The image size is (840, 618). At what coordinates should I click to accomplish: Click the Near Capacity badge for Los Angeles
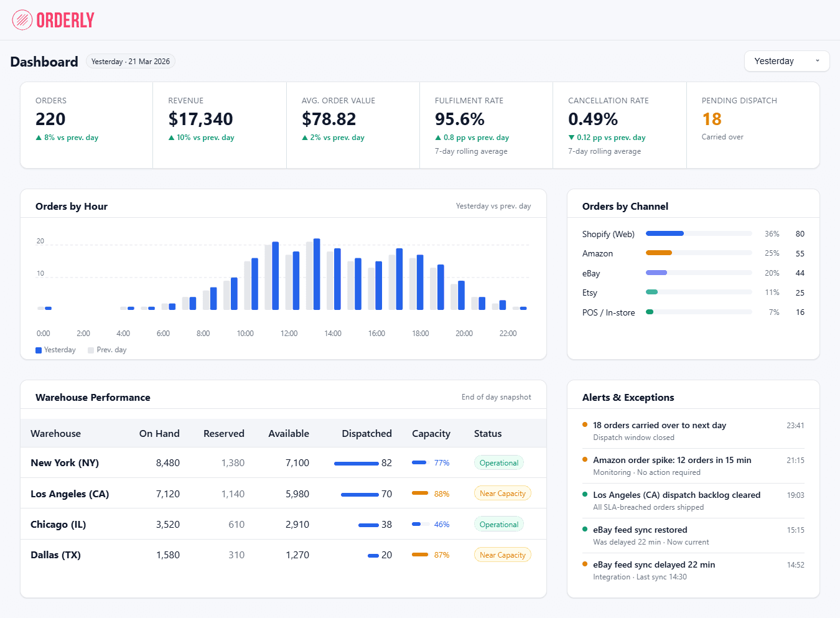coord(503,494)
